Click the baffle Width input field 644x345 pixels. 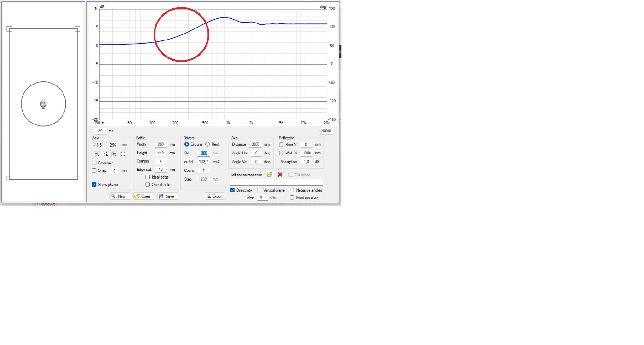[x=161, y=144]
